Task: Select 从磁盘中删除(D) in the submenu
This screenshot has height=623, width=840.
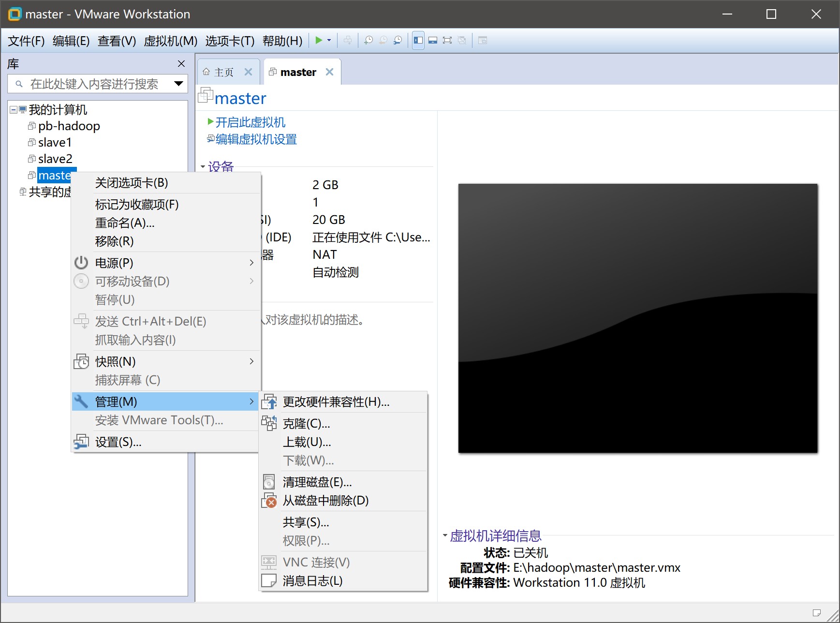Action: 325,501
